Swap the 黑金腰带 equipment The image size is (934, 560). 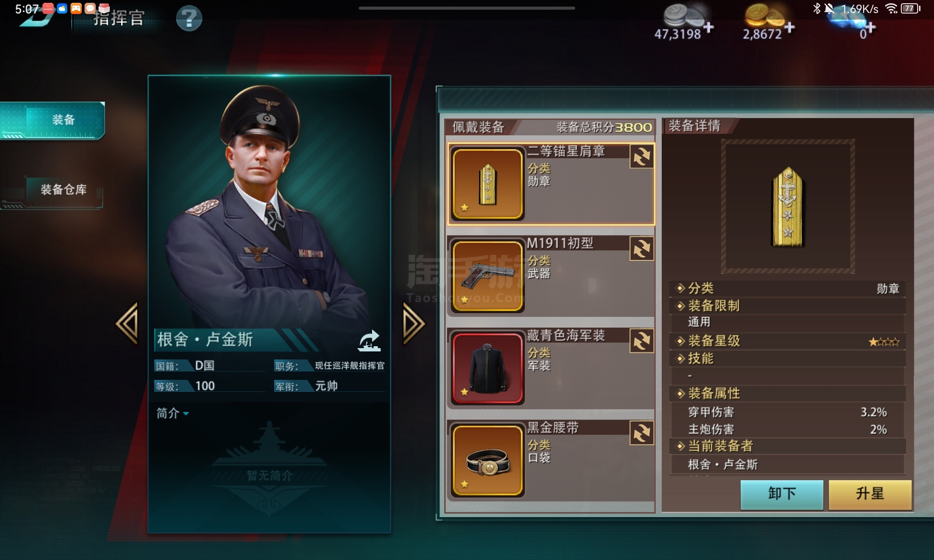click(x=642, y=433)
